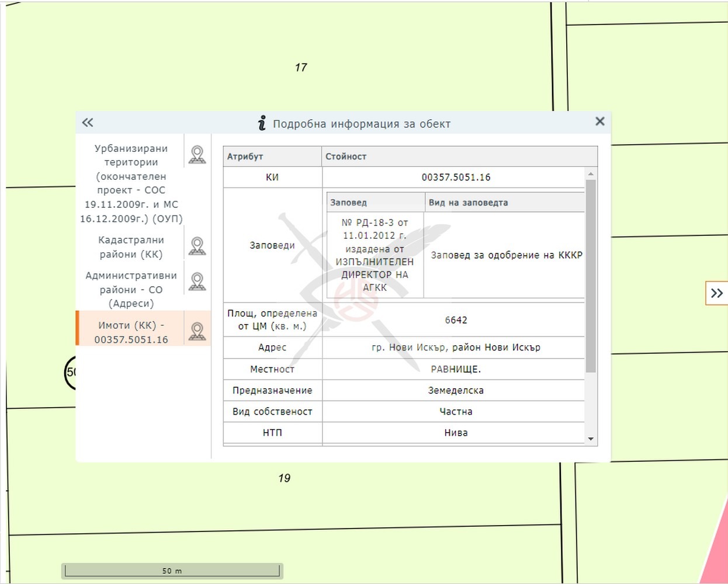Close the Подробна информация за обект dialog

599,121
